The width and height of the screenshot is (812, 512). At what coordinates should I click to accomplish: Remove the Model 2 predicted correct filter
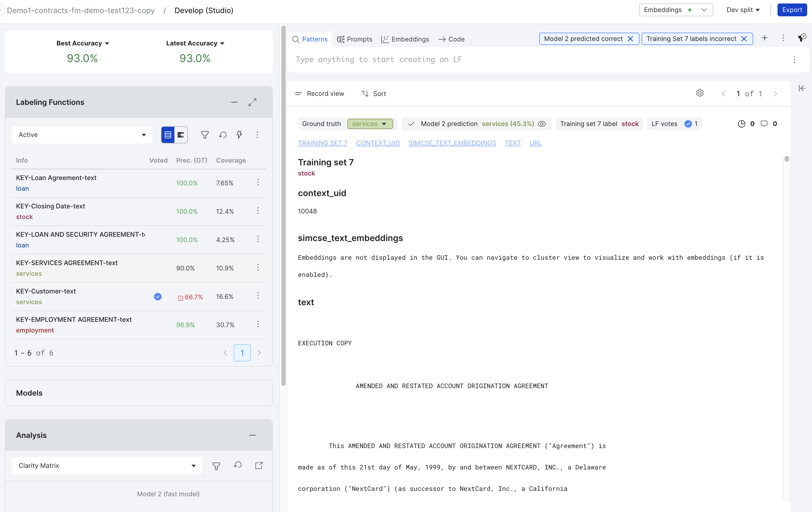point(630,39)
